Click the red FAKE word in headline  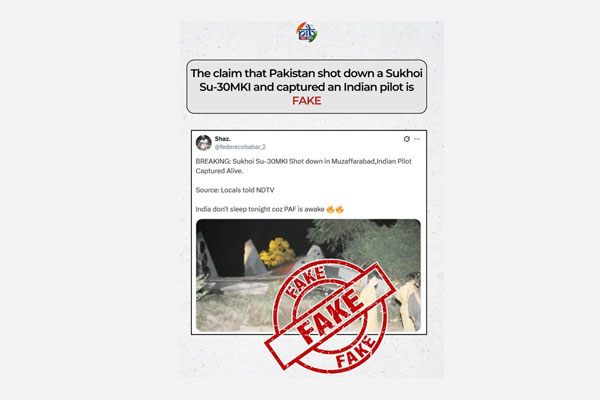[x=307, y=101]
